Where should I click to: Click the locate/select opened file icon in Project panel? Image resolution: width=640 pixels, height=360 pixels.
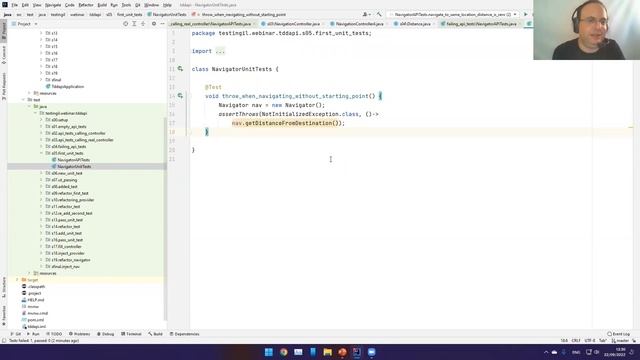click(x=125, y=24)
